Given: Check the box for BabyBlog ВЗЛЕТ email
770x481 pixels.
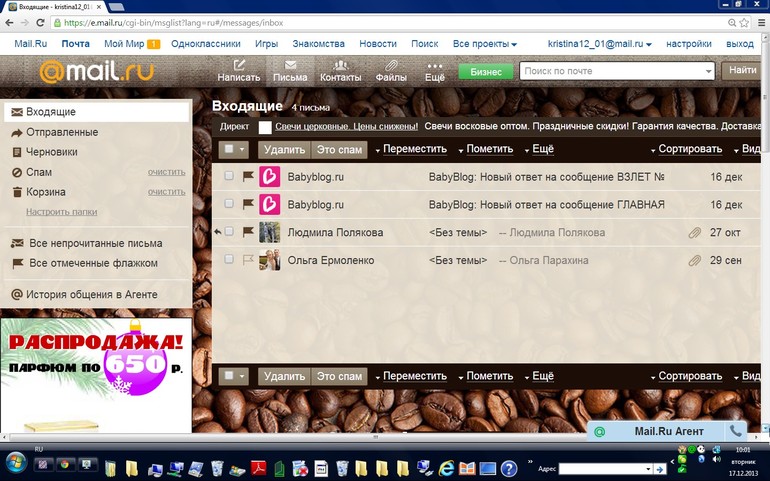Looking at the screenshot, I should pos(229,175).
